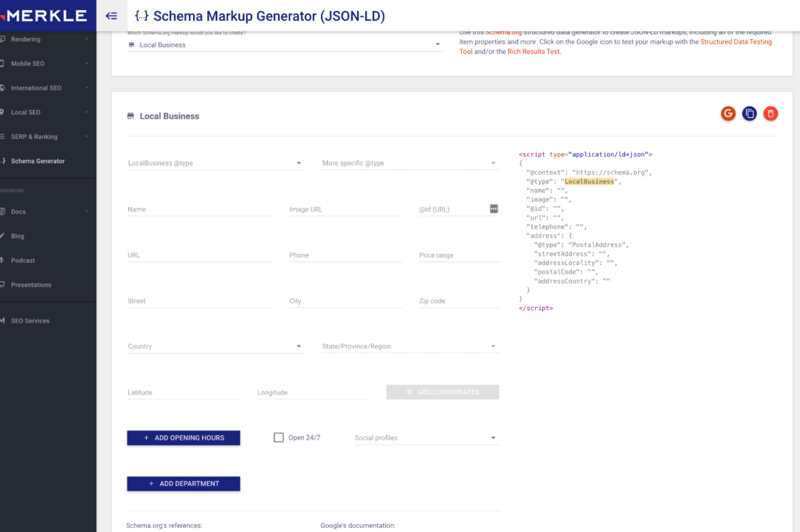Expand the Country dropdown
The width and height of the screenshot is (800, 532).
[x=216, y=346]
